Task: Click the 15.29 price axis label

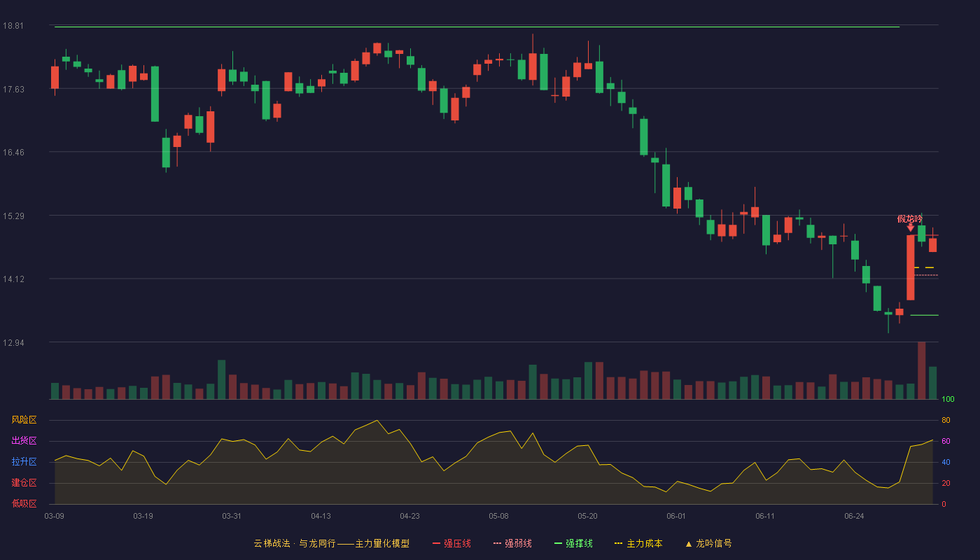Action: pyautogui.click(x=13, y=216)
